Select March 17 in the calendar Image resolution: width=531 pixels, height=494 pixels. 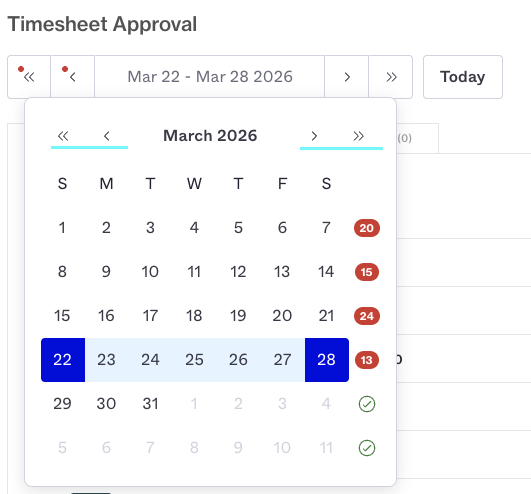coord(150,316)
